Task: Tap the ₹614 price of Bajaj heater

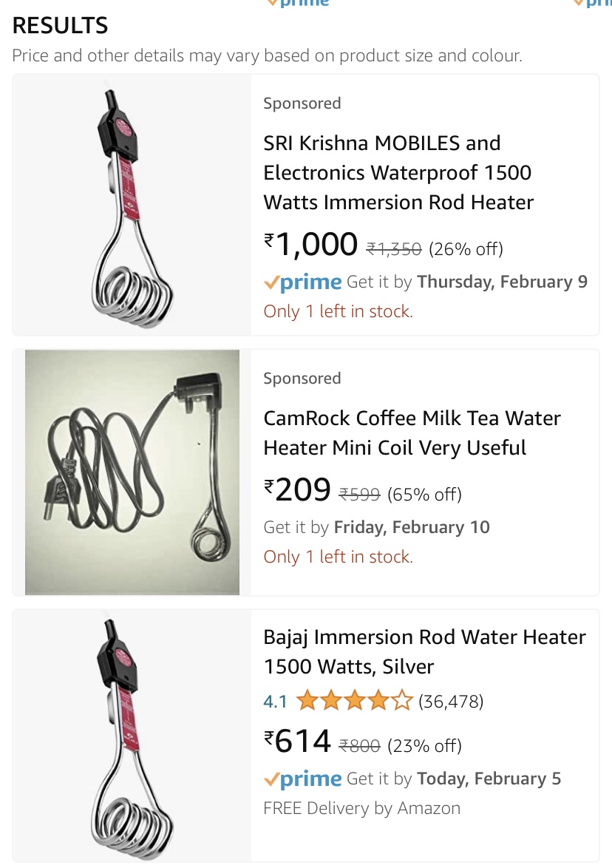Action: pos(297,742)
